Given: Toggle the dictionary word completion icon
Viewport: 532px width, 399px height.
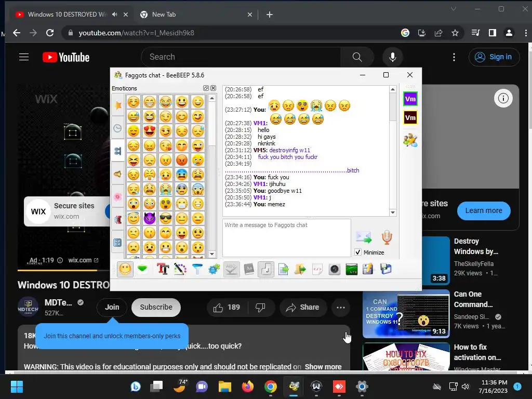Looking at the screenshot, I should (x=249, y=270).
